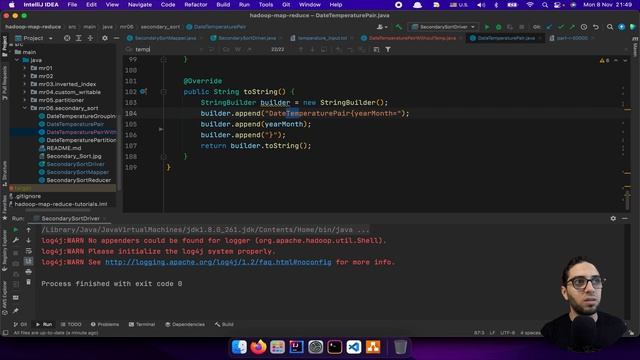Open VS Code from the Dock

tap(354, 347)
